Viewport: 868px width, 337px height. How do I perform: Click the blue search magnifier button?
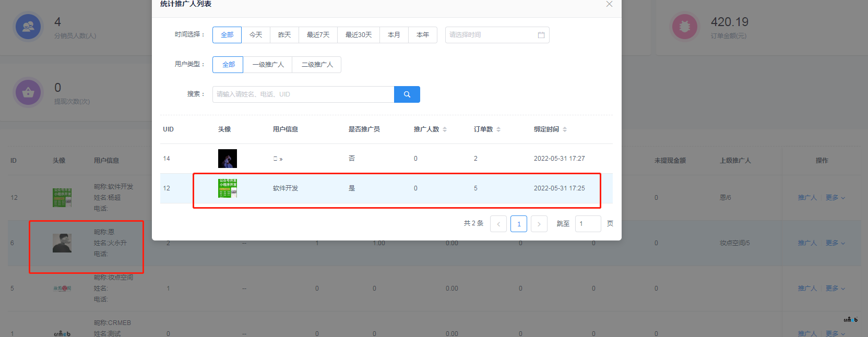[x=407, y=94]
